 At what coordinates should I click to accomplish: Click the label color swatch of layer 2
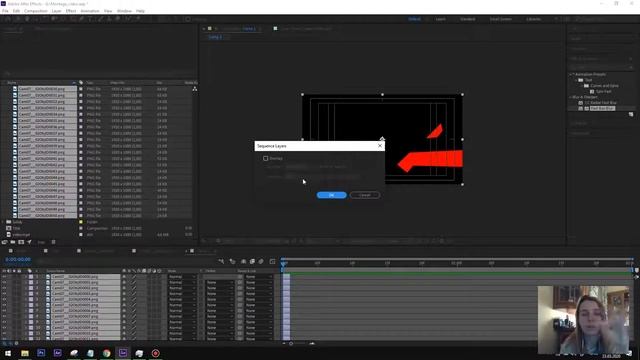point(31,282)
